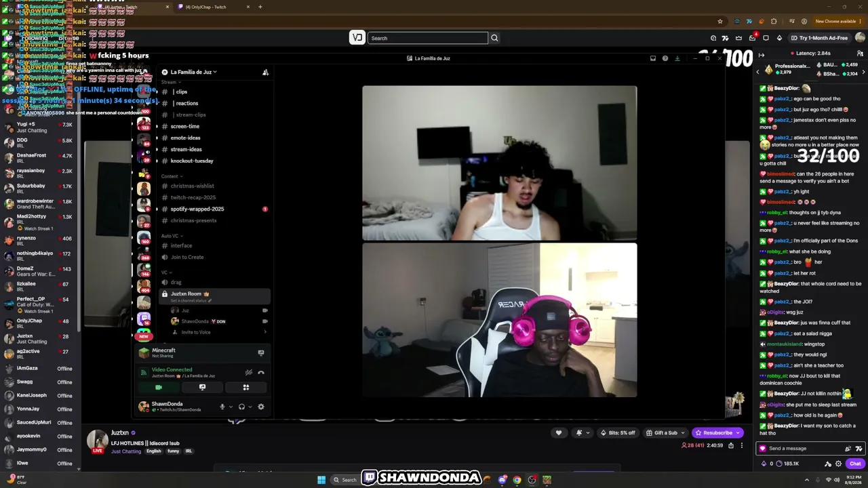Open a new Chrome tab

click(260, 7)
